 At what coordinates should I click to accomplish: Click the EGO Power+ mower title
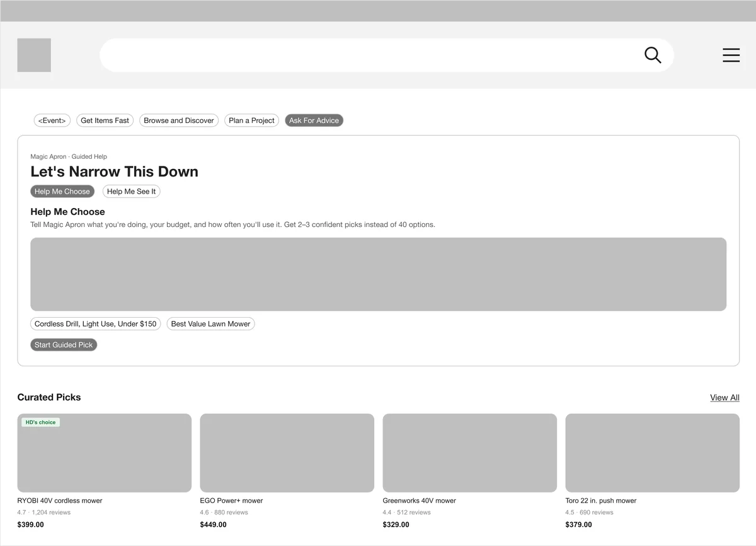[231, 501]
